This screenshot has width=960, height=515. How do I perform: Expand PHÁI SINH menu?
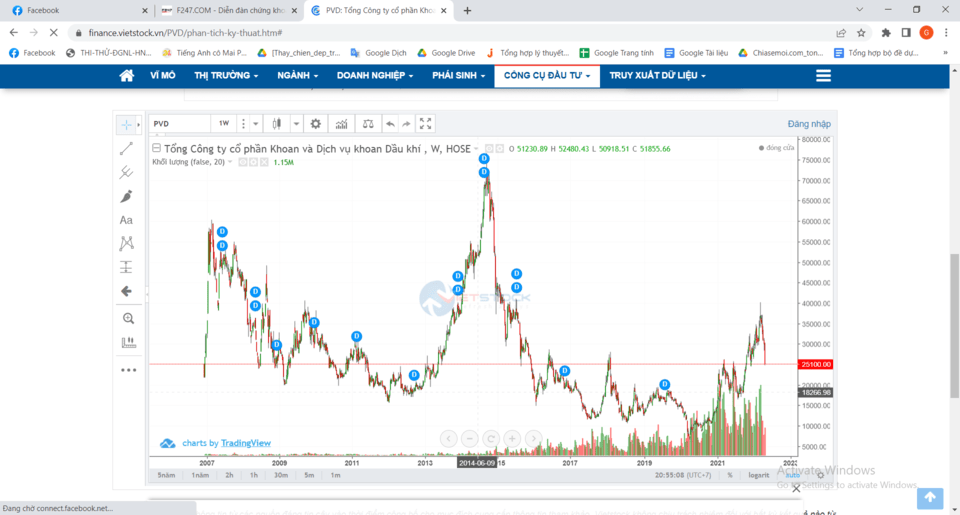(459, 75)
